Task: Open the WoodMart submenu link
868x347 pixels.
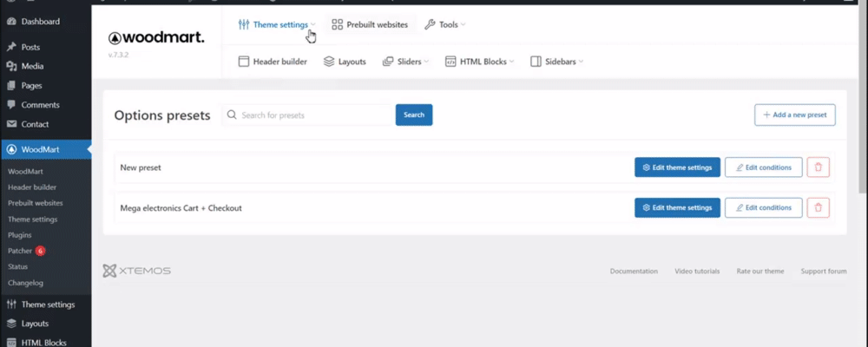Action: (25, 172)
